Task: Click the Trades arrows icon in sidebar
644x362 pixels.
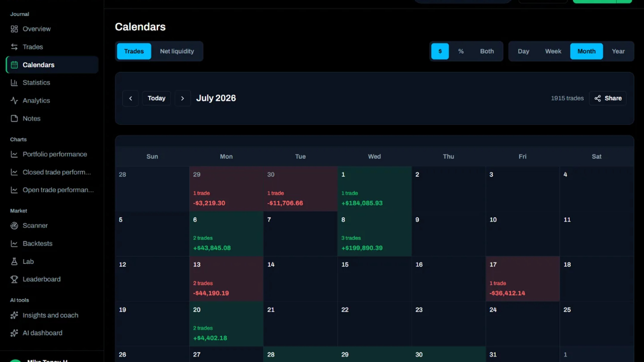Action: (14, 47)
